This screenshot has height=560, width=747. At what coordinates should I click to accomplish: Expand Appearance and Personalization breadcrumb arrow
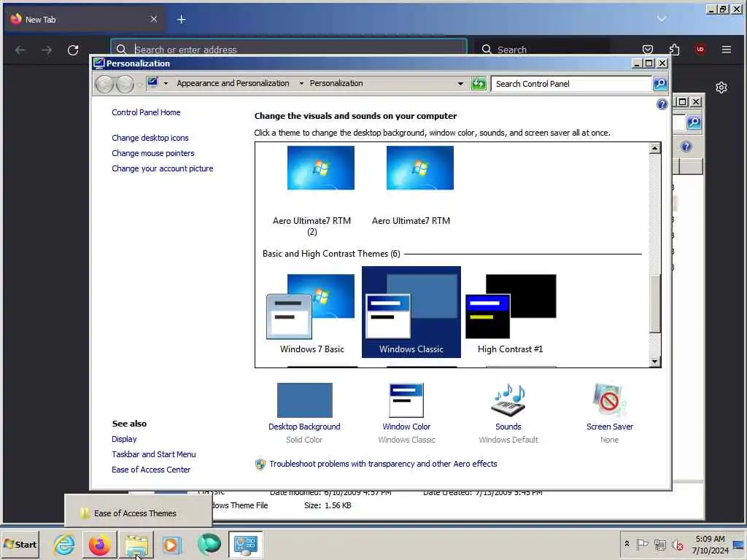click(301, 83)
